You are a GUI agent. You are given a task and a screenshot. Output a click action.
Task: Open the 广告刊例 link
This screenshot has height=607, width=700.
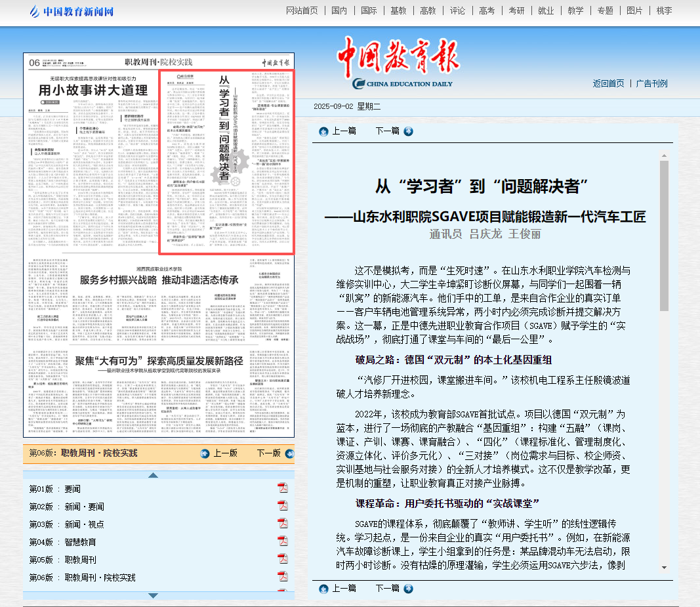651,83
